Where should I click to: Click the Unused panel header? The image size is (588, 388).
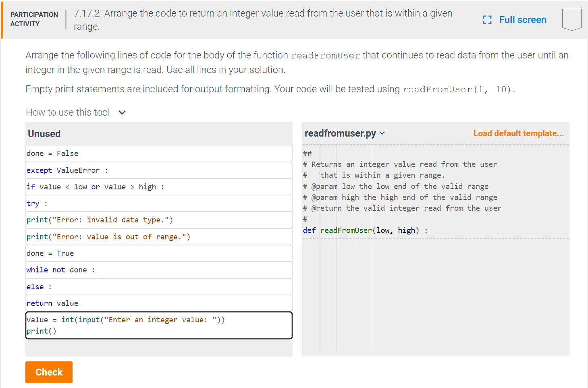point(44,133)
